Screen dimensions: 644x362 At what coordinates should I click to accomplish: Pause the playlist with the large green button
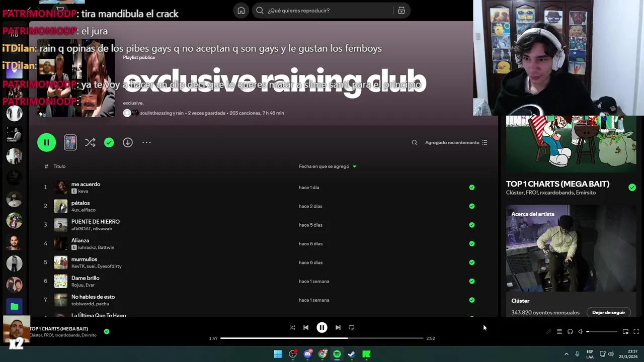(46, 142)
